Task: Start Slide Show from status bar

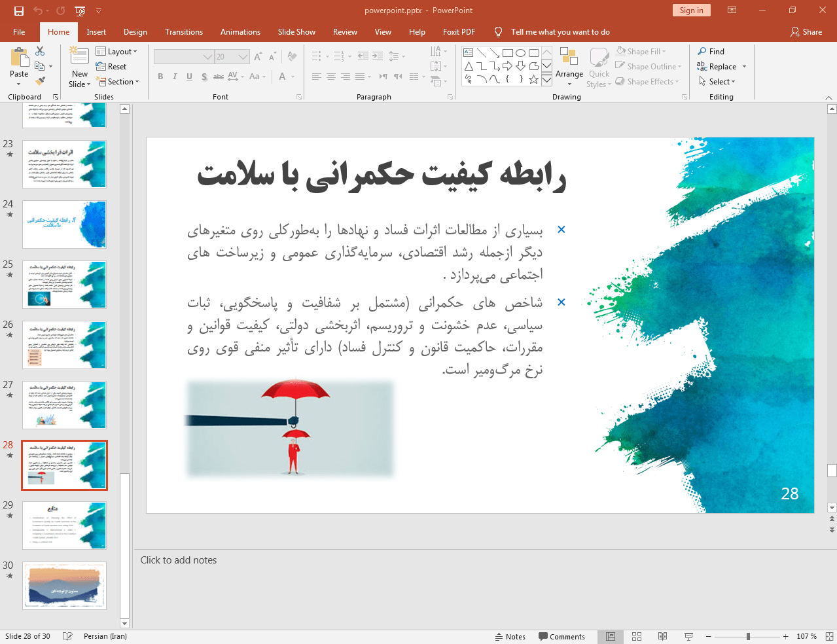Action: tap(688, 636)
